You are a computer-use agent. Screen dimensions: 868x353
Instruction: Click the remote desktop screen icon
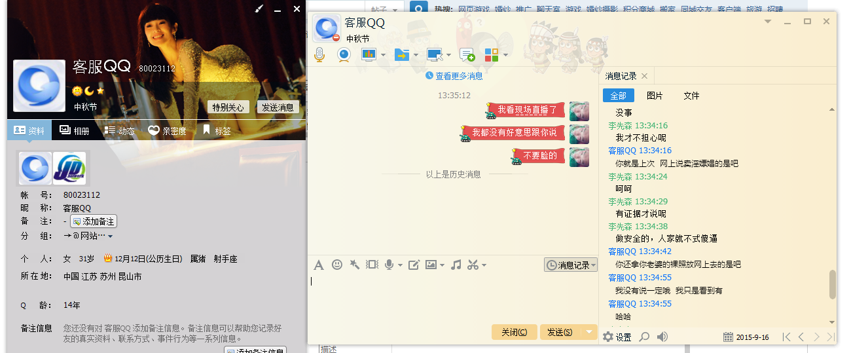pyautogui.click(x=435, y=54)
